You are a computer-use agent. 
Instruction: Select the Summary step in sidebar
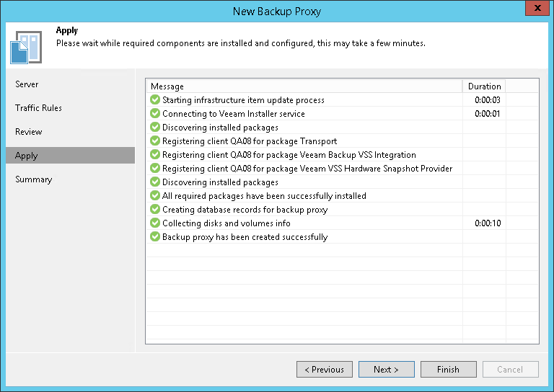click(x=34, y=179)
